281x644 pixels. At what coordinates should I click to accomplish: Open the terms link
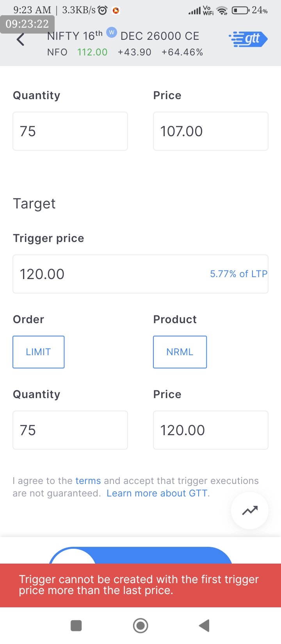click(x=88, y=481)
